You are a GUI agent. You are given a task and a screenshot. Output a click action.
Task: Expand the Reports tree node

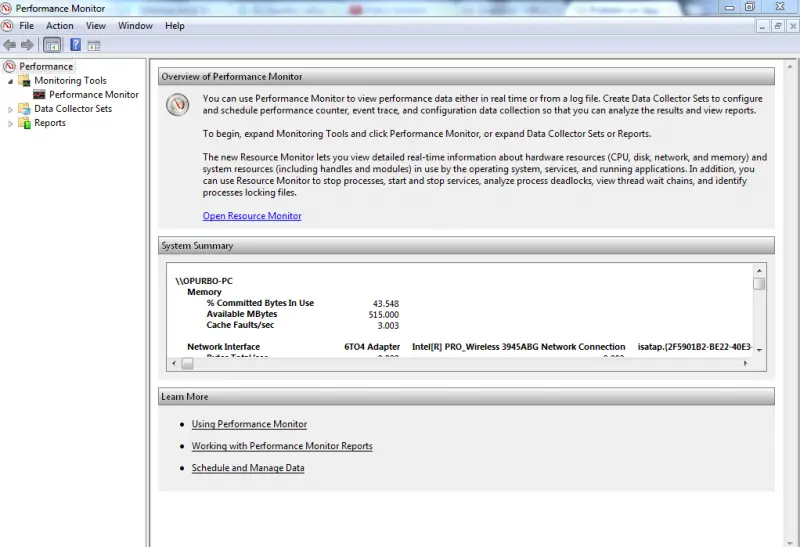pyautogui.click(x=11, y=123)
